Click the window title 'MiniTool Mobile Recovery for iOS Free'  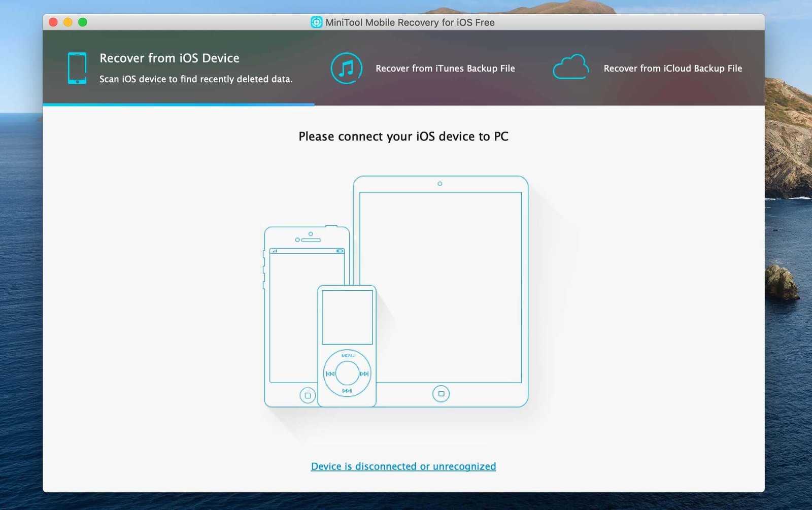(410, 22)
